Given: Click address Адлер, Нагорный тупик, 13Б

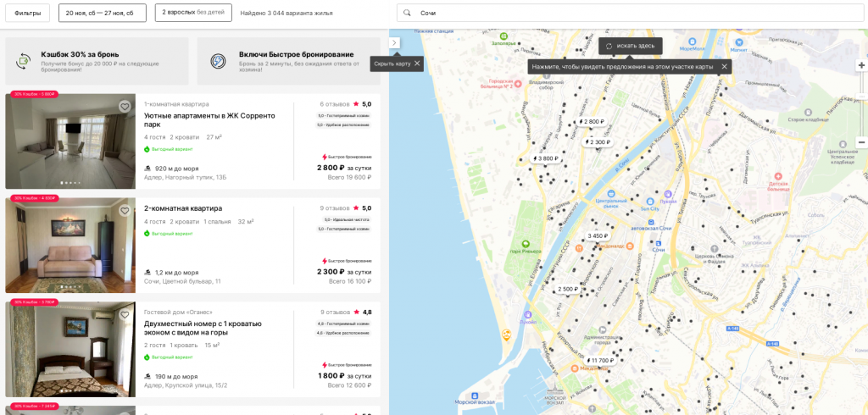Looking at the screenshot, I should (185, 178).
